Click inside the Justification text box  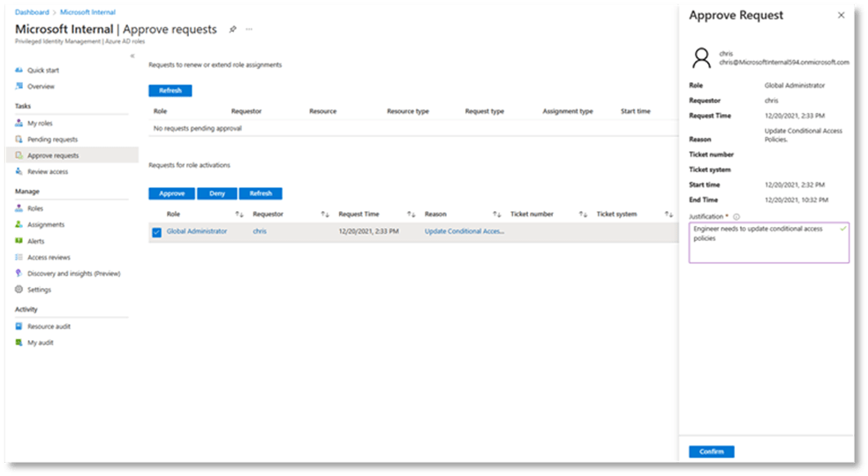click(768, 243)
